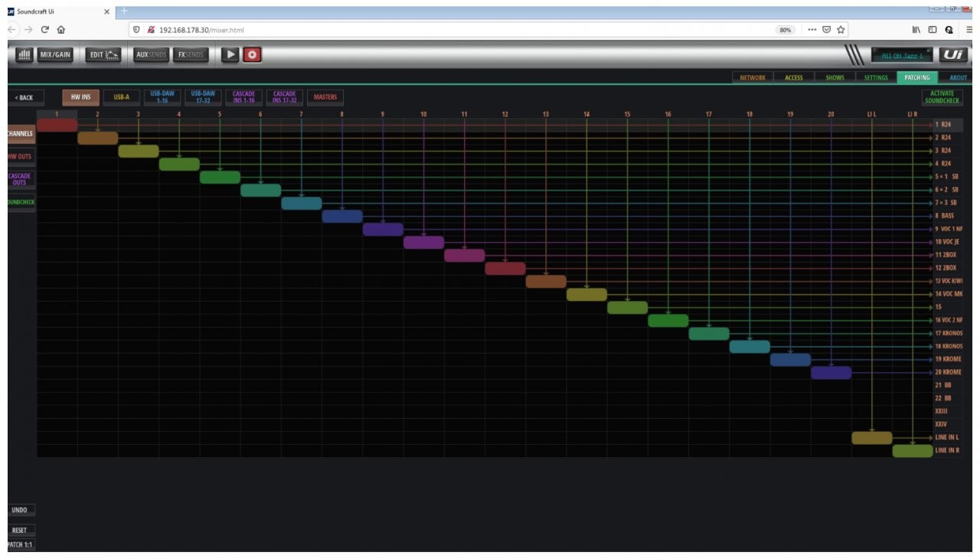Switch to FX SENDS view
Image resolution: width=980 pixels, height=559 pixels.
(x=191, y=55)
